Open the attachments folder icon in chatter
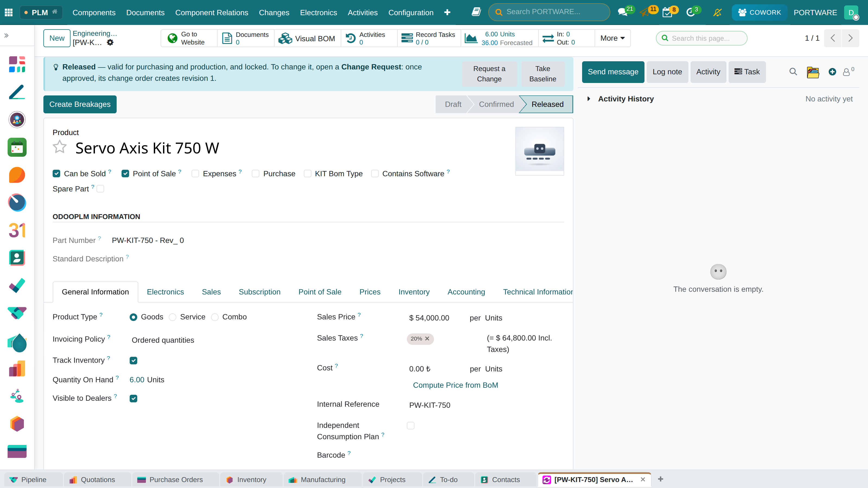Screen dimensions: 868x488 coord(813,72)
